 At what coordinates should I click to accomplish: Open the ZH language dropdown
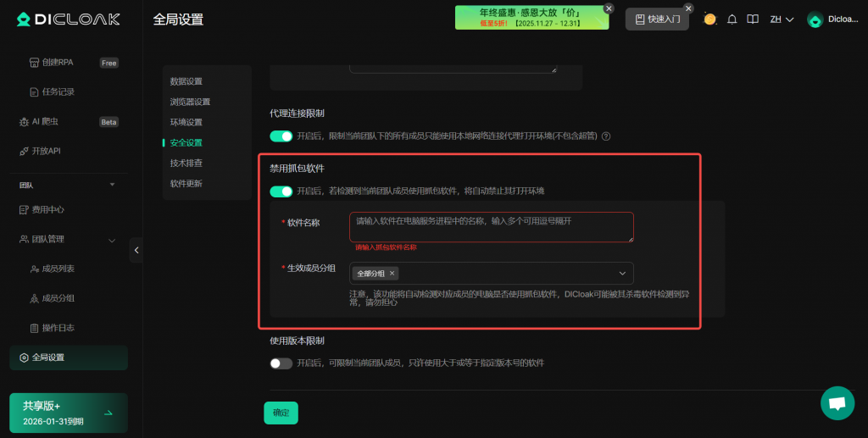tap(781, 19)
